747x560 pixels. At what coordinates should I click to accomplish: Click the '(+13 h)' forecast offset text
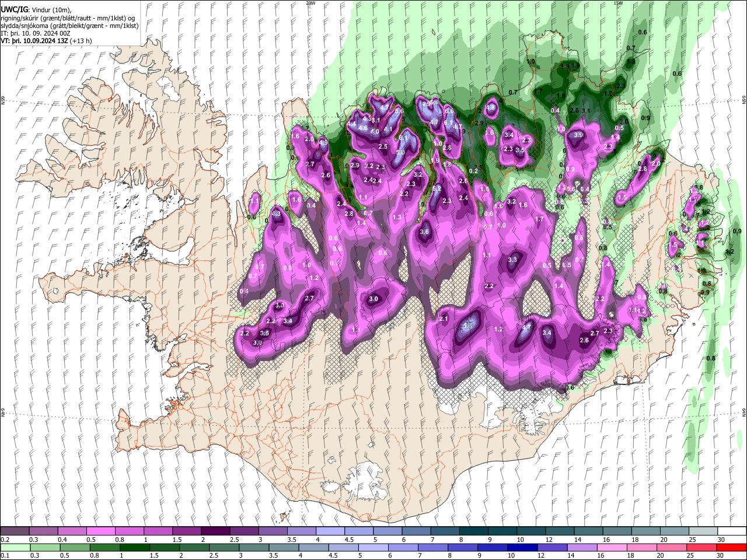click(x=81, y=41)
